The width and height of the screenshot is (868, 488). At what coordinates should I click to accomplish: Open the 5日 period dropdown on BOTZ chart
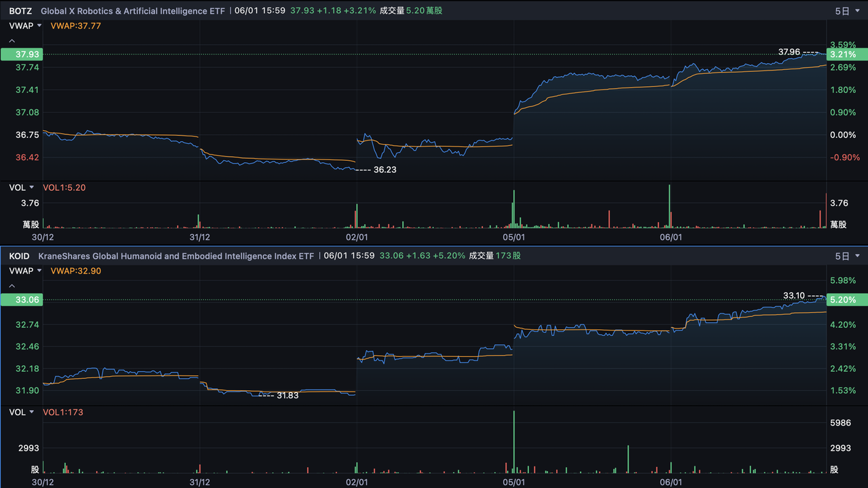pos(846,11)
